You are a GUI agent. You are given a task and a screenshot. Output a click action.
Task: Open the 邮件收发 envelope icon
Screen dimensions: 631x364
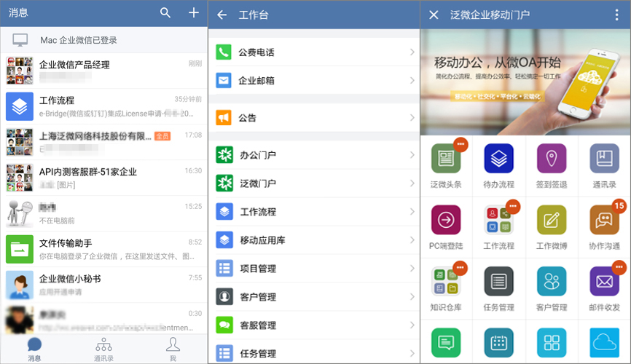[x=604, y=281]
